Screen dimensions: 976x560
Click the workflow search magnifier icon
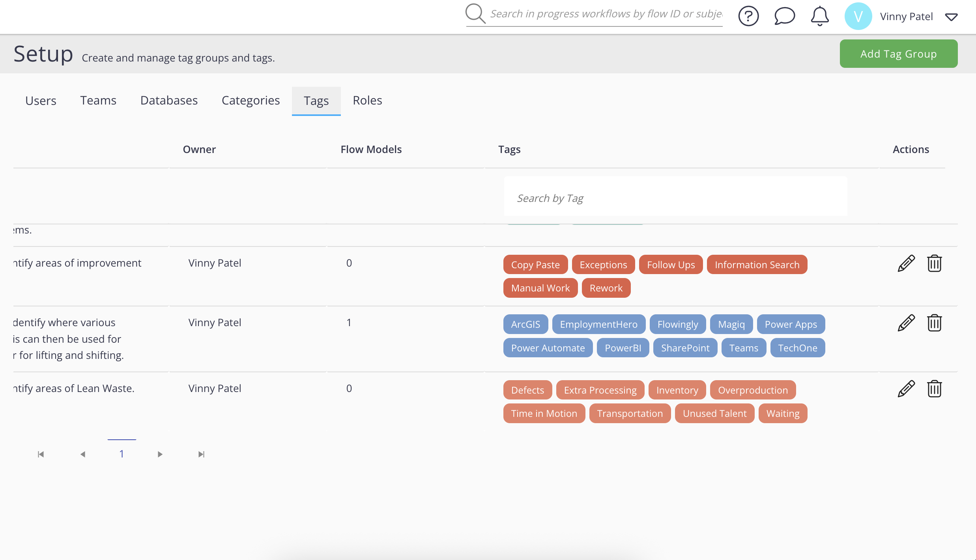pos(475,14)
